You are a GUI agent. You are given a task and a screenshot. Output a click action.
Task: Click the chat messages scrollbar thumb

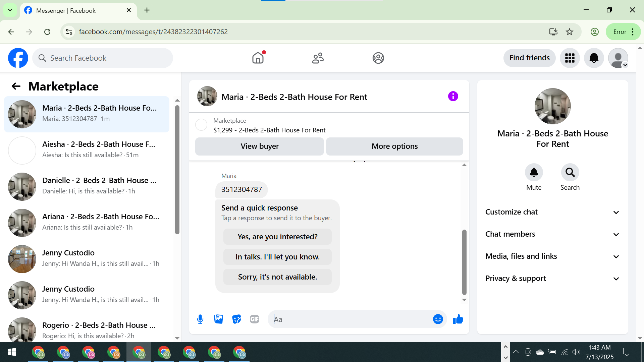(464, 261)
